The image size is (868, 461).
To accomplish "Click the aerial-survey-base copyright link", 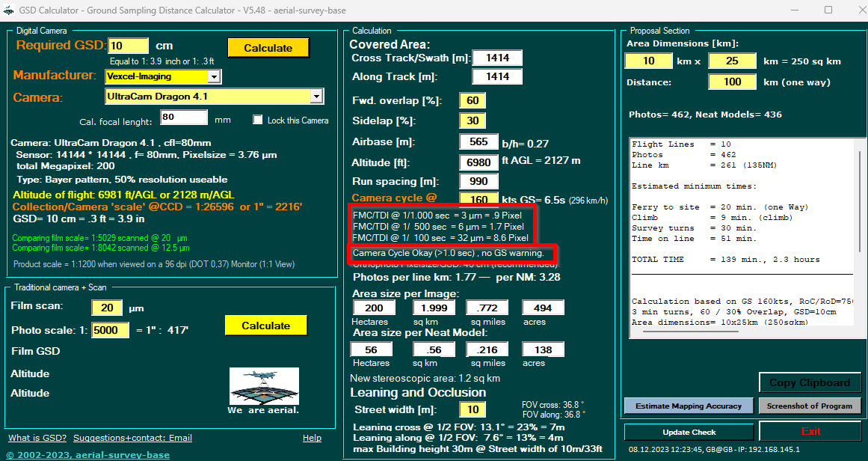I will 89,454.
